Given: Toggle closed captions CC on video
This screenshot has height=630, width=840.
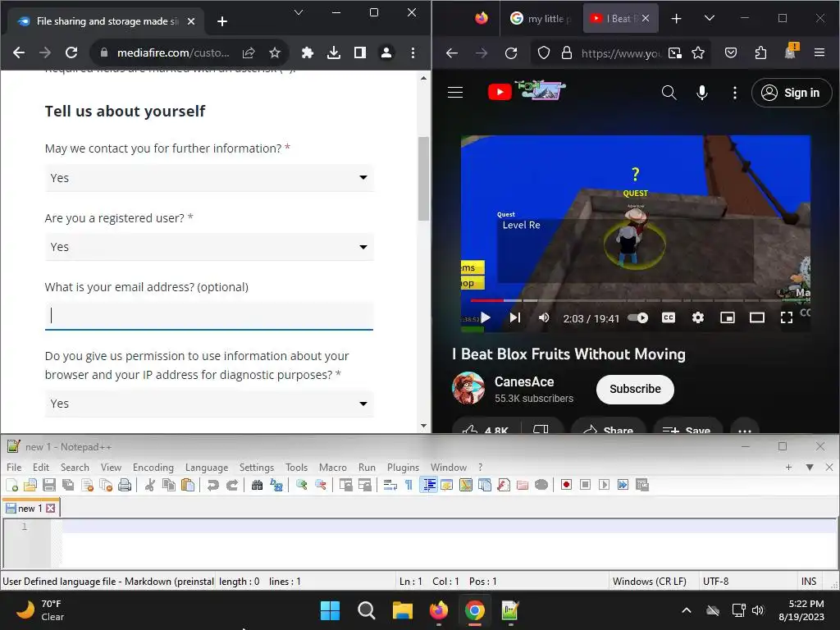Looking at the screenshot, I should (x=669, y=317).
